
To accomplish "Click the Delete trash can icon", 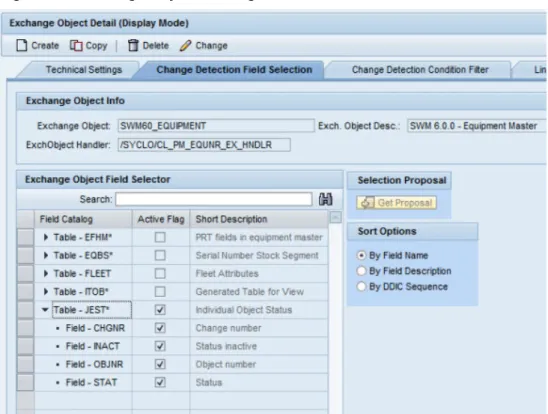I will (133, 45).
